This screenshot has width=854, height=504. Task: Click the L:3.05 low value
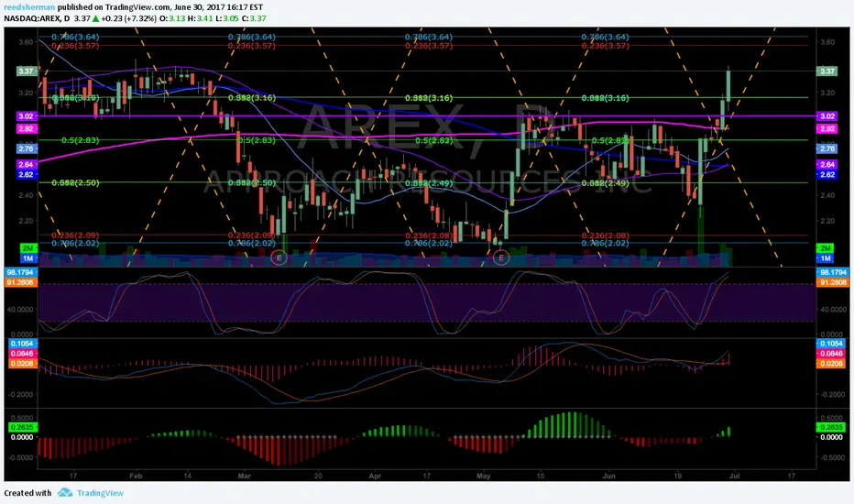(x=227, y=18)
